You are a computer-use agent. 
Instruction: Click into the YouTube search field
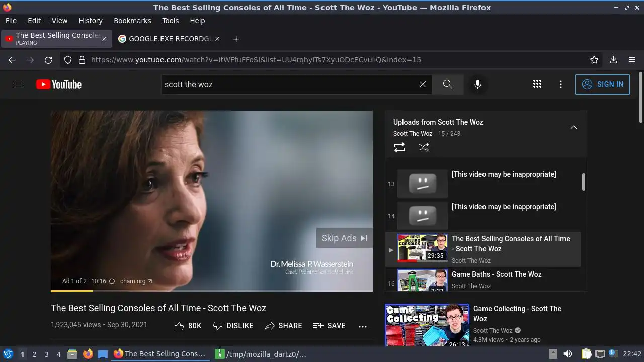tap(288, 84)
